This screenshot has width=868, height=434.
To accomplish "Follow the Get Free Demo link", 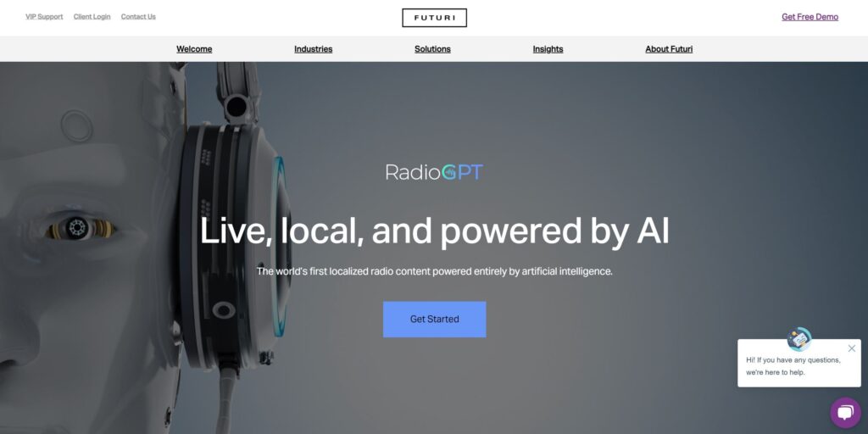I will (x=810, y=17).
